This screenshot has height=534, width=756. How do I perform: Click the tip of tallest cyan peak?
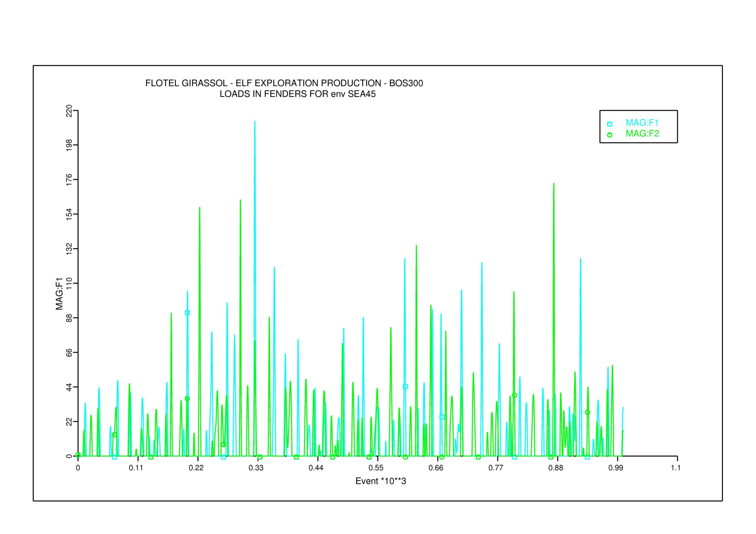[255, 122]
